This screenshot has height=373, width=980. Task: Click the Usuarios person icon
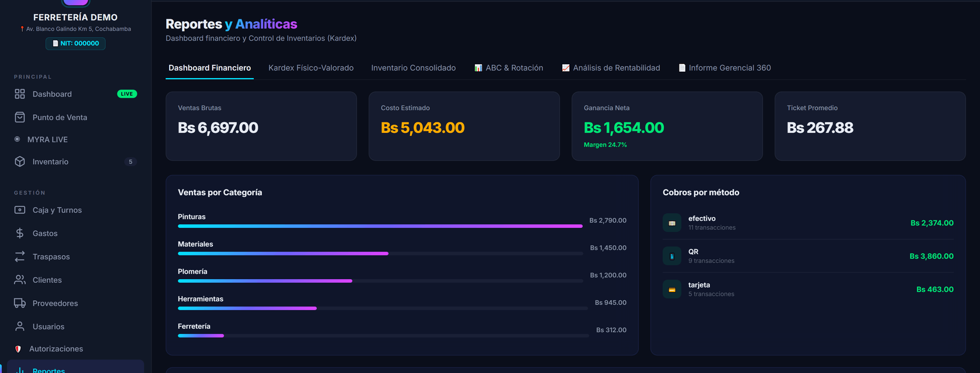pos(20,326)
